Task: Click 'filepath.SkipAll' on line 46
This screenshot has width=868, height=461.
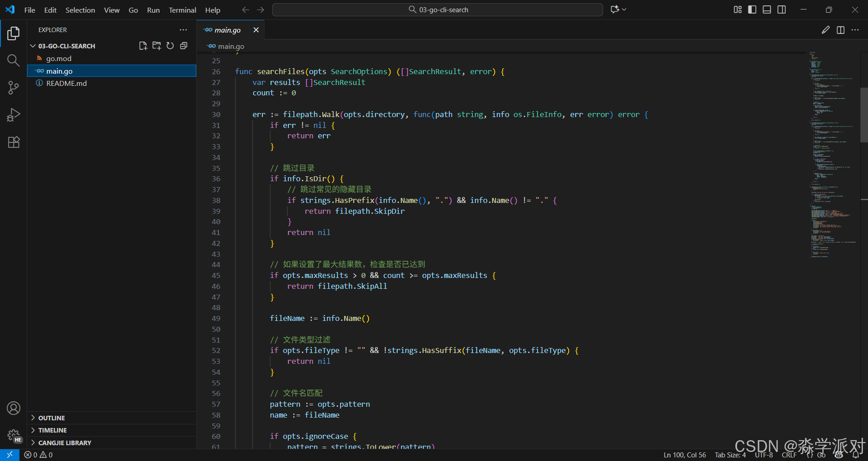Action: pos(352,286)
